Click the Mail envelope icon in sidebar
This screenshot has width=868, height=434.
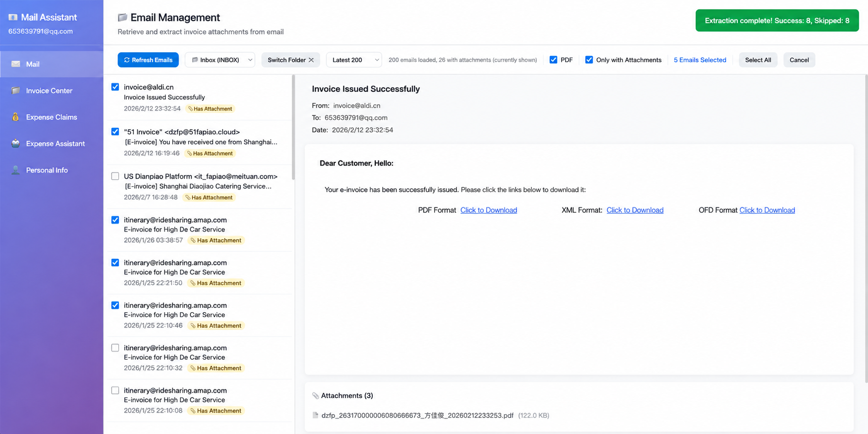point(16,64)
